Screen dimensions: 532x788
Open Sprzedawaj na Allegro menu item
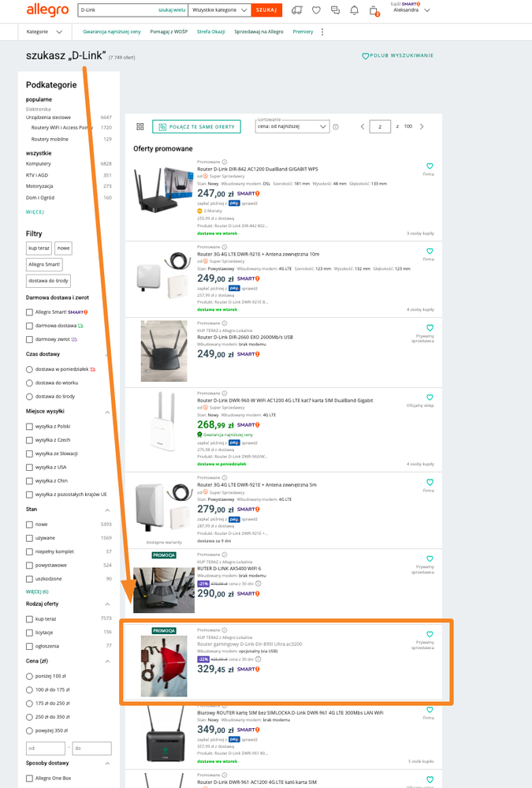[x=259, y=32]
